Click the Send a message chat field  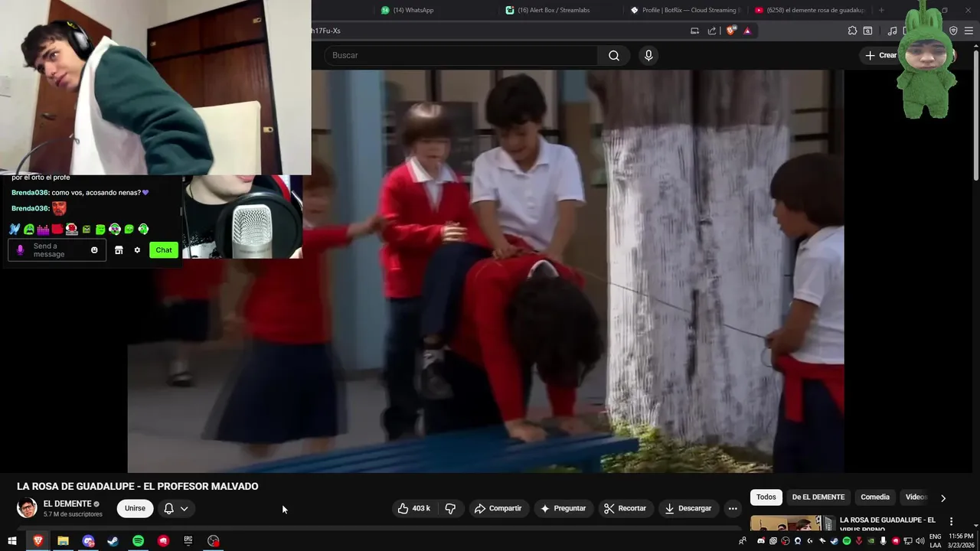point(58,250)
